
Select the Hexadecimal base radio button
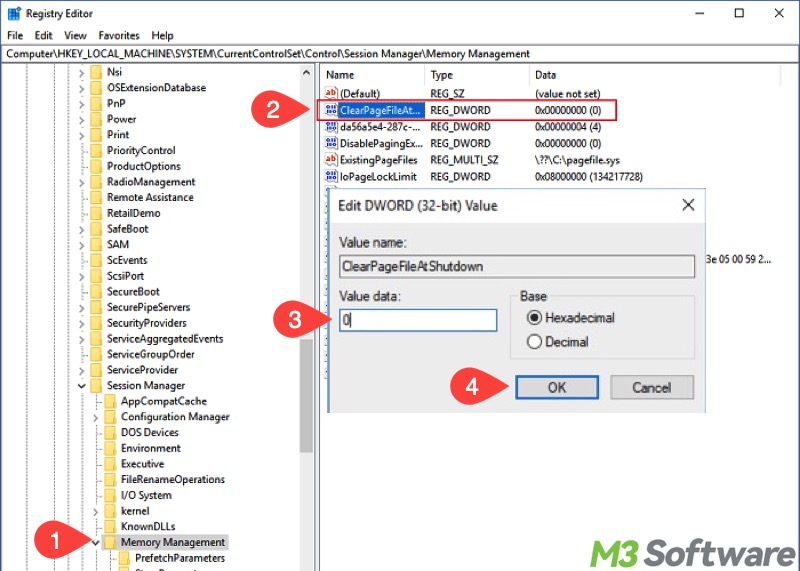click(x=534, y=318)
